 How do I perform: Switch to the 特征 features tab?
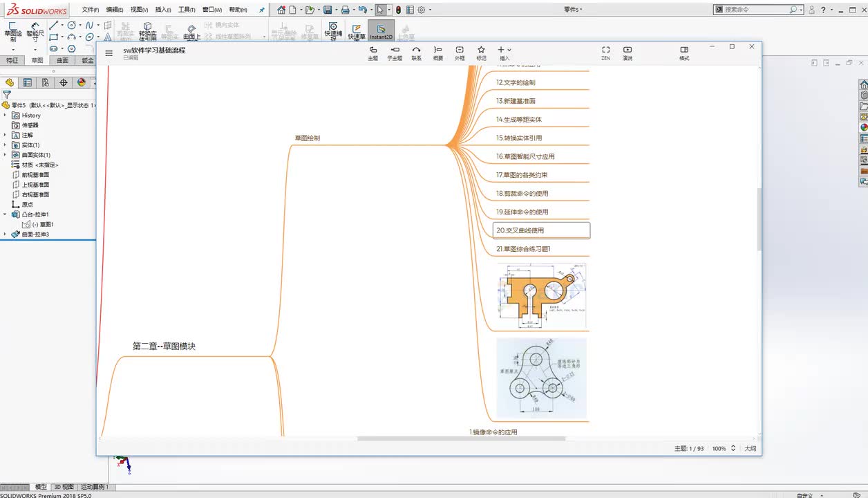coord(12,61)
